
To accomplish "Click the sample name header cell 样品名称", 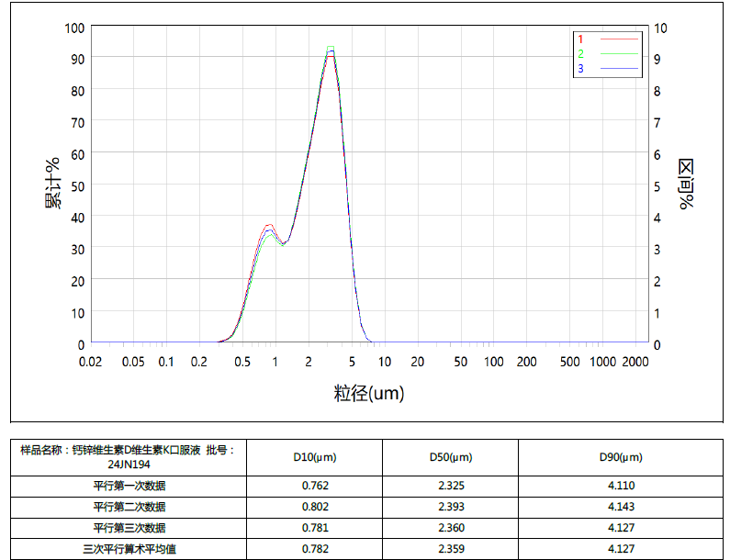I will (129, 457).
